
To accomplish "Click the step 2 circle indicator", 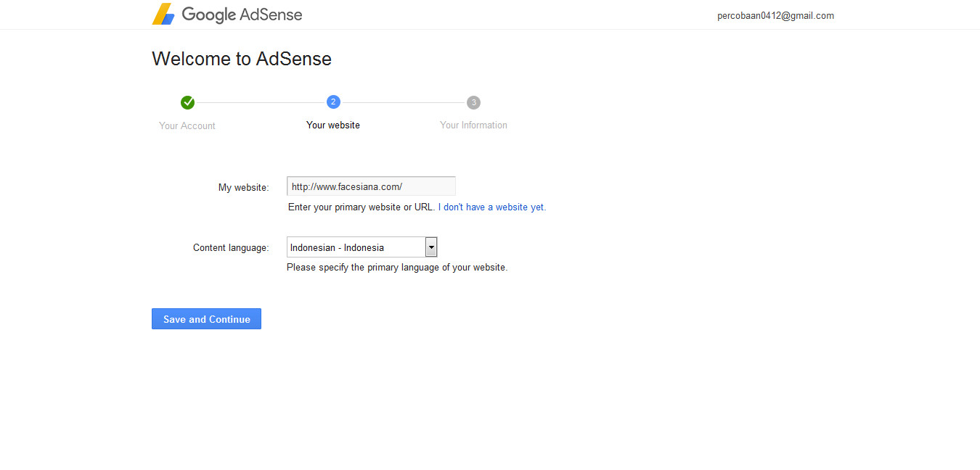I will [333, 102].
